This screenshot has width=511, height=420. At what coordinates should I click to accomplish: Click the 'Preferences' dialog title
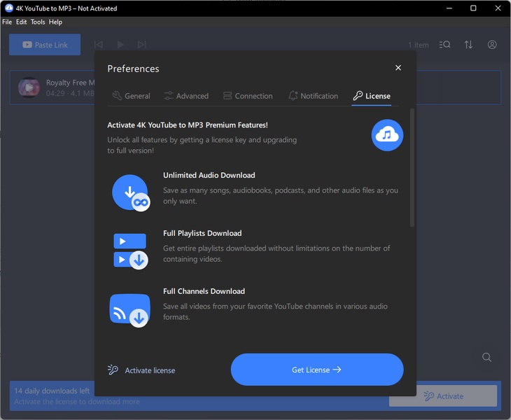point(133,69)
